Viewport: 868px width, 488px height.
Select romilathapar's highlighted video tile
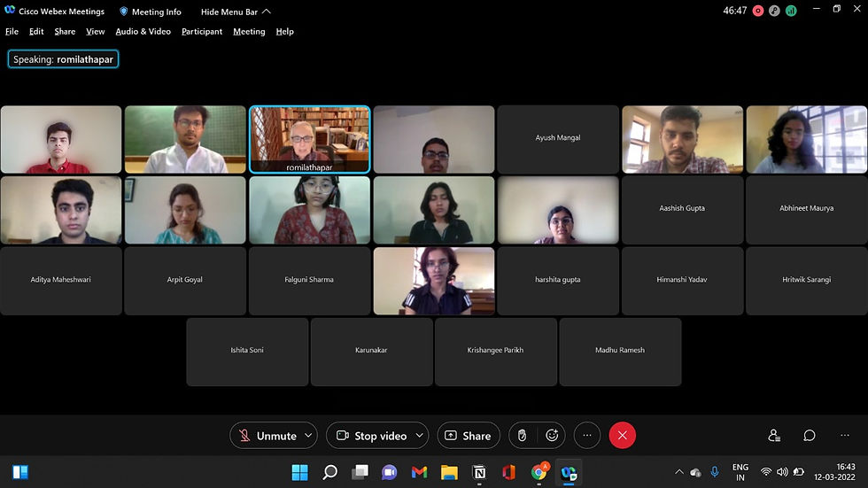tap(309, 139)
